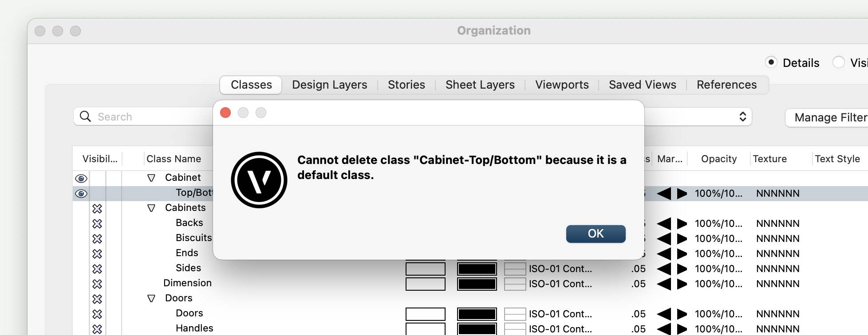Select the Details radio button
The image size is (868, 335).
[771, 62]
